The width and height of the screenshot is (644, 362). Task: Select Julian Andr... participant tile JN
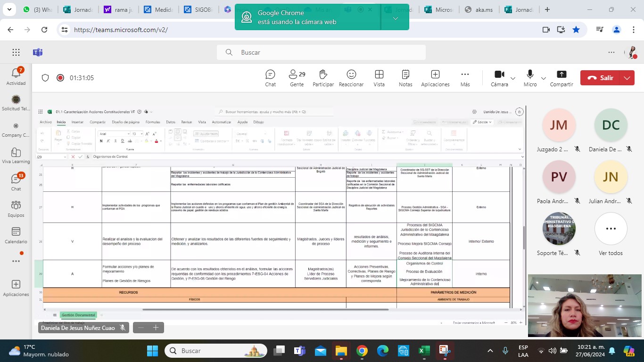(x=611, y=182)
